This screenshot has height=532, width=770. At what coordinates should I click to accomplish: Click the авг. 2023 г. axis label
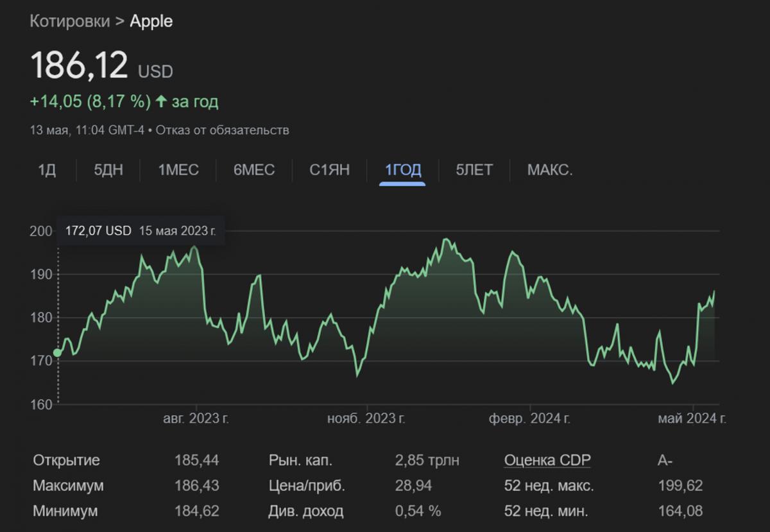coord(196,419)
